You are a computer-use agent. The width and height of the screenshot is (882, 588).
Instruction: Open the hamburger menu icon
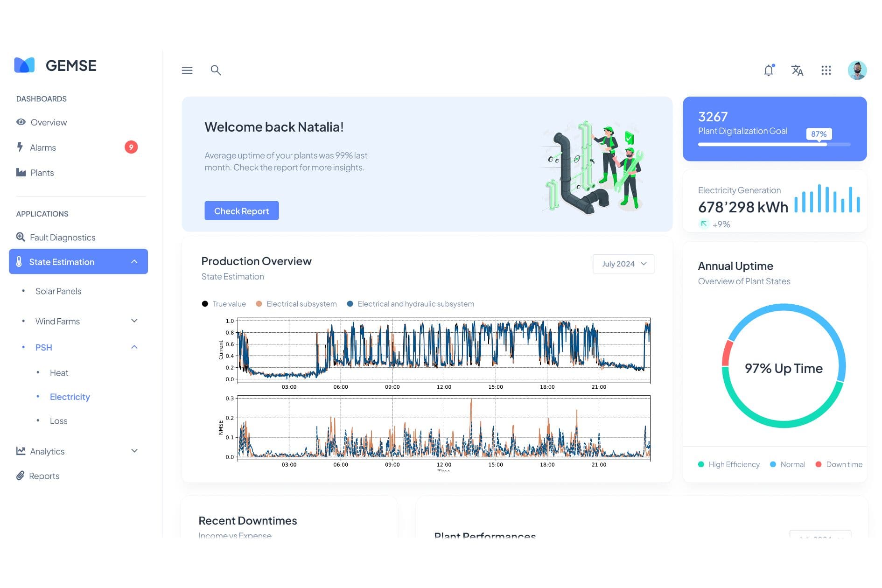[x=187, y=70]
